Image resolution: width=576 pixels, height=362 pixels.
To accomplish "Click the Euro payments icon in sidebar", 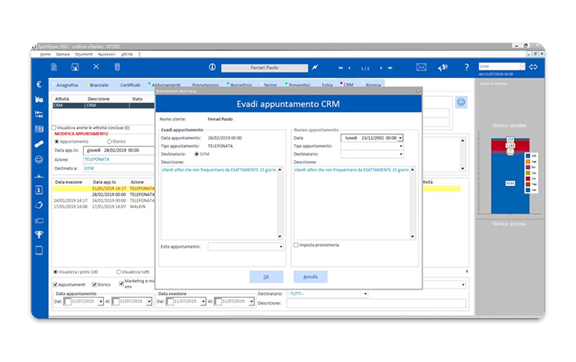I will click(x=39, y=84).
